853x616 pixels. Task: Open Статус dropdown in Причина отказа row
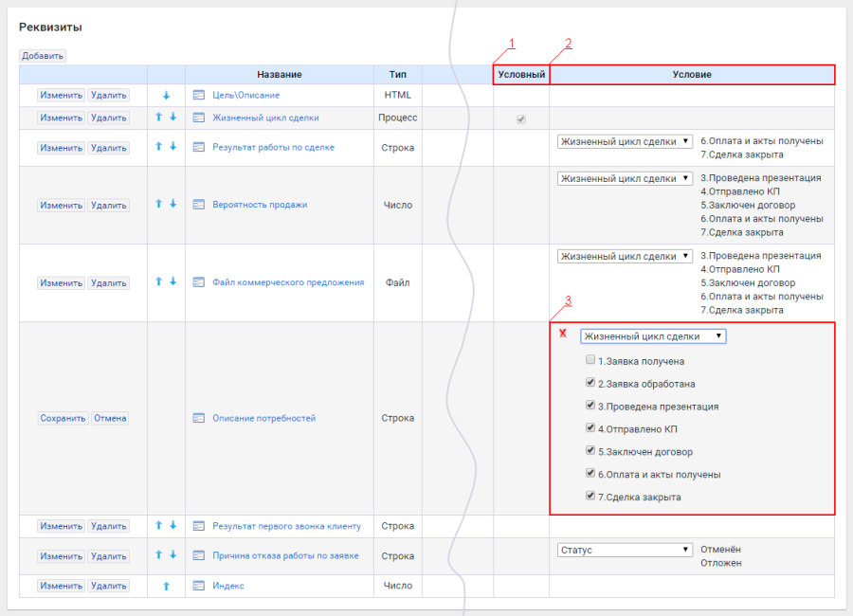coord(625,551)
